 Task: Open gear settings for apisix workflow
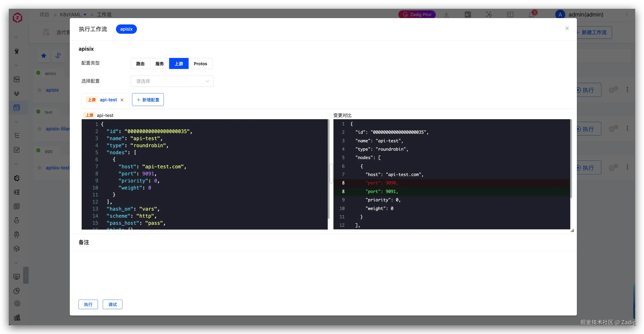[613, 90]
